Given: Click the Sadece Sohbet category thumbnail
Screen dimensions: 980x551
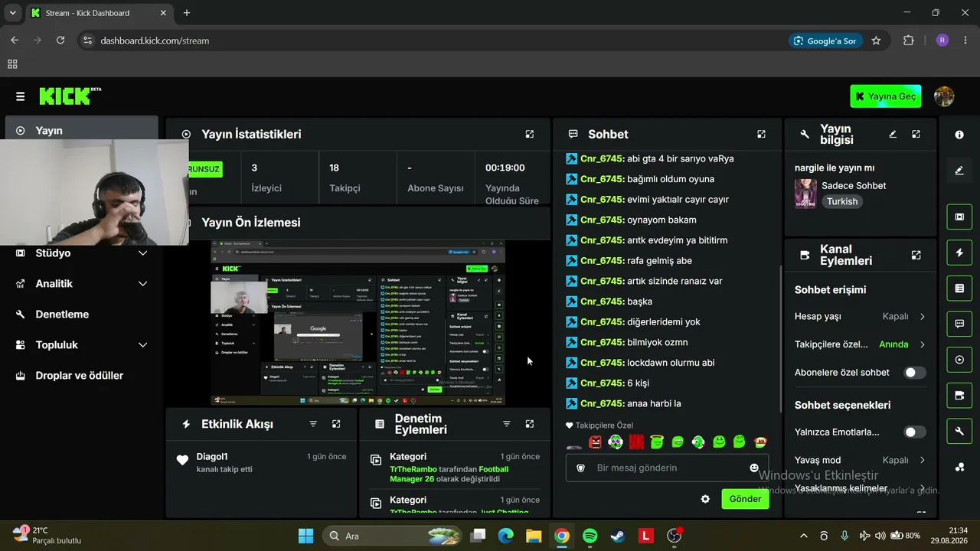Looking at the screenshot, I should pos(805,194).
